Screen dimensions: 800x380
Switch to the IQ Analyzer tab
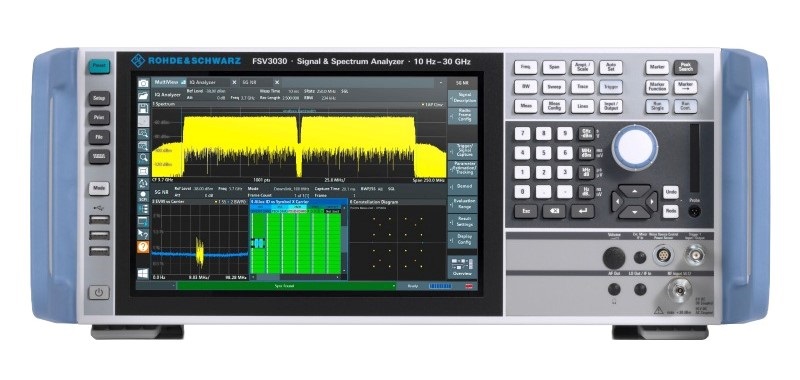[x=208, y=82]
